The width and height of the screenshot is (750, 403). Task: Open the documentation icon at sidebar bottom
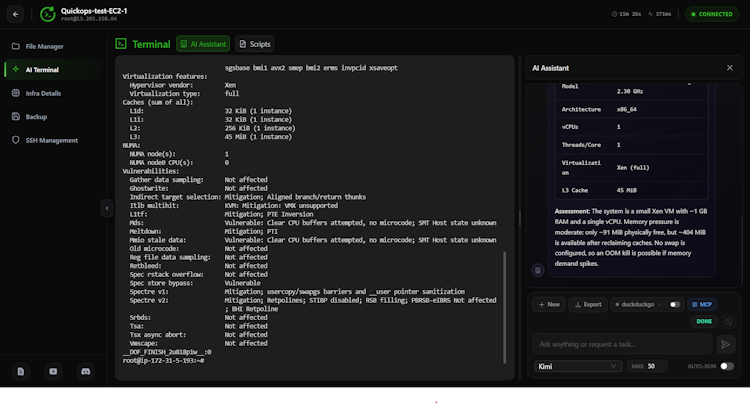tap(21, 371)
